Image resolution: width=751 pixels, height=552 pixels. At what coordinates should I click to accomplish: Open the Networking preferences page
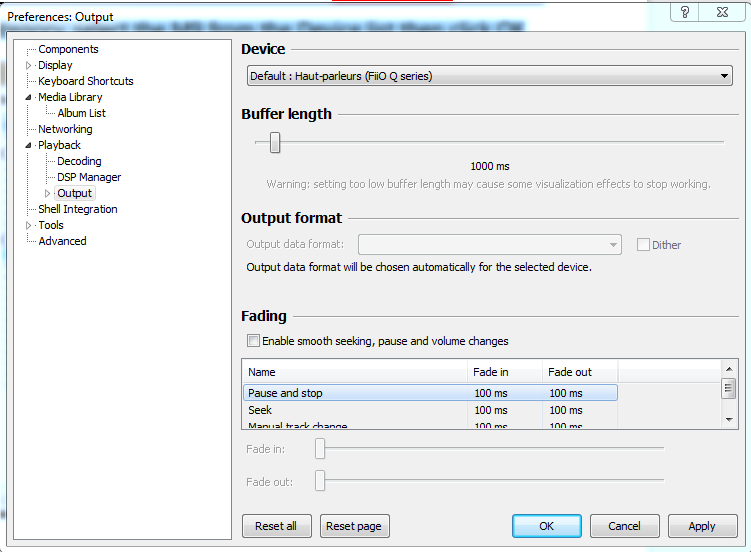65,129
